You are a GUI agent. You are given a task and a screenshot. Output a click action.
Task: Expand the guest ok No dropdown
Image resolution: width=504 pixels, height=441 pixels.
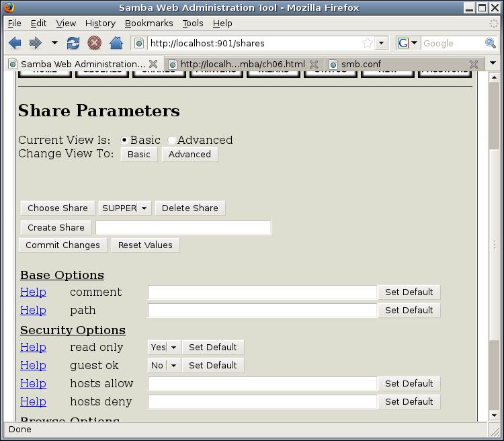[x=165, y=366]
